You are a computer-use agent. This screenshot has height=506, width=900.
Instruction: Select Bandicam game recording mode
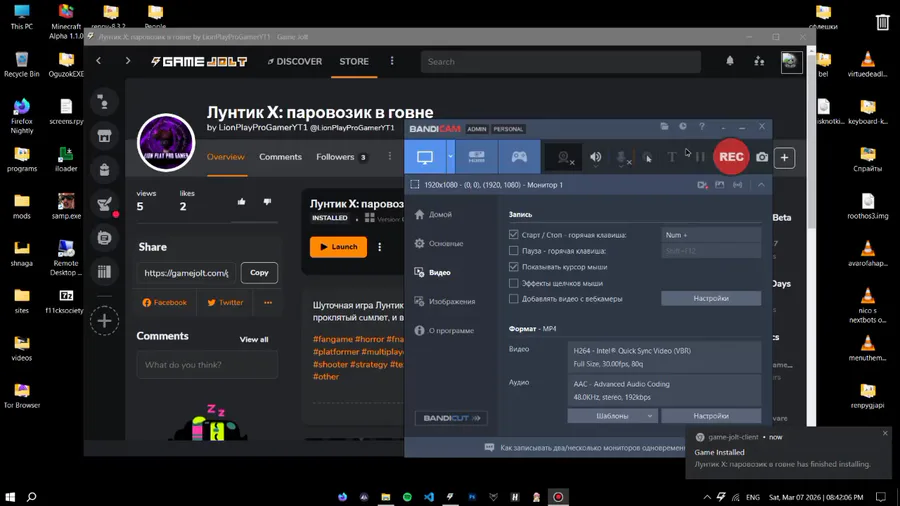[x=519, y=157]
